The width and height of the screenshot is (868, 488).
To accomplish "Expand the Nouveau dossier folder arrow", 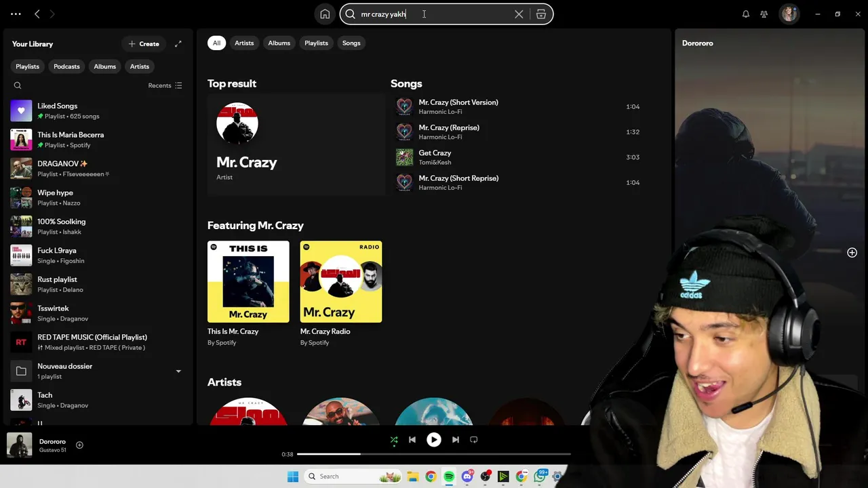I will point(178,371).
